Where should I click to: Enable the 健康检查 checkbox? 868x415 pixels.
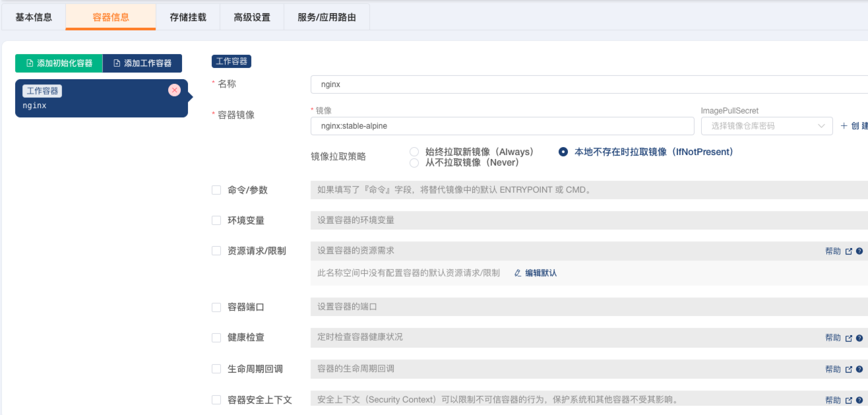point(216,337)
